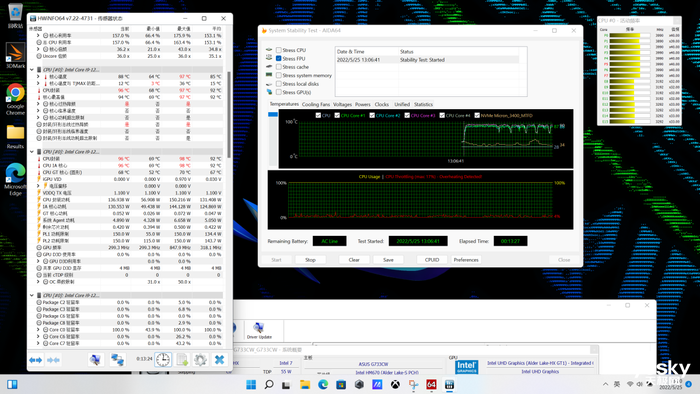
Task: Click the Clear button in AIDA64
Action: (x=354, y=260)
